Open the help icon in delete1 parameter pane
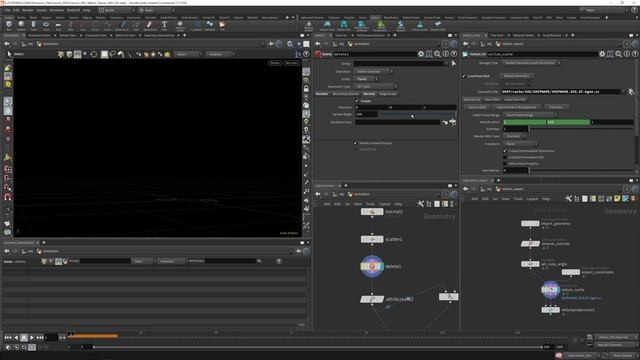 tap(453, 54)
